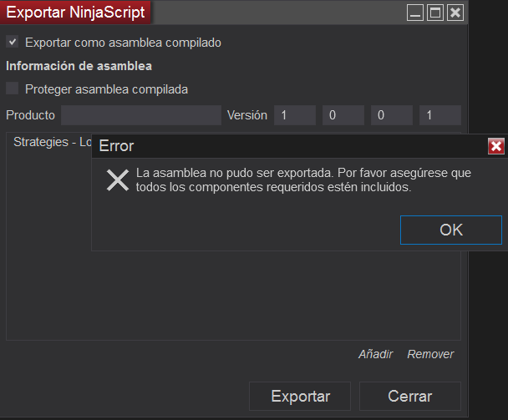The height and width of the screenshot is (420, 508).
Task: Click the Cerrar button
Action: point(410,396)
